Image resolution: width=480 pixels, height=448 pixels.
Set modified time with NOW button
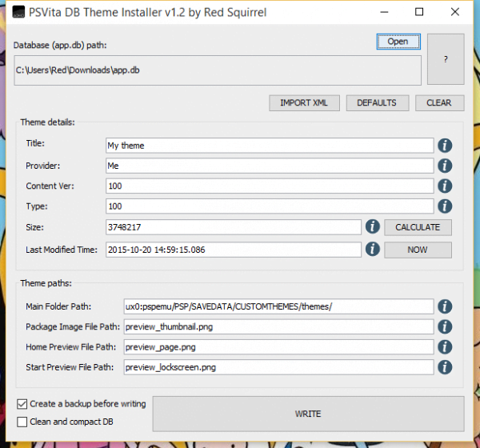418,250
